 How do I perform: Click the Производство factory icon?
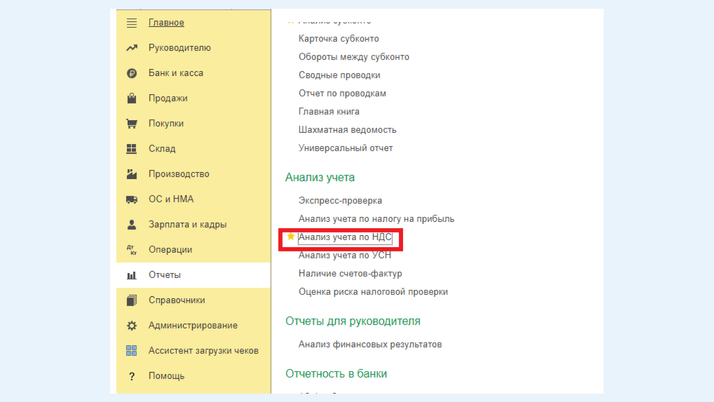[132, 174]
